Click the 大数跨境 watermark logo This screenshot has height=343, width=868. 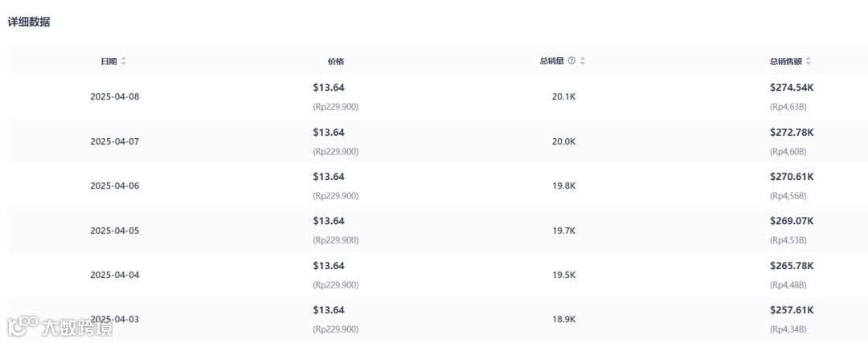60,326
